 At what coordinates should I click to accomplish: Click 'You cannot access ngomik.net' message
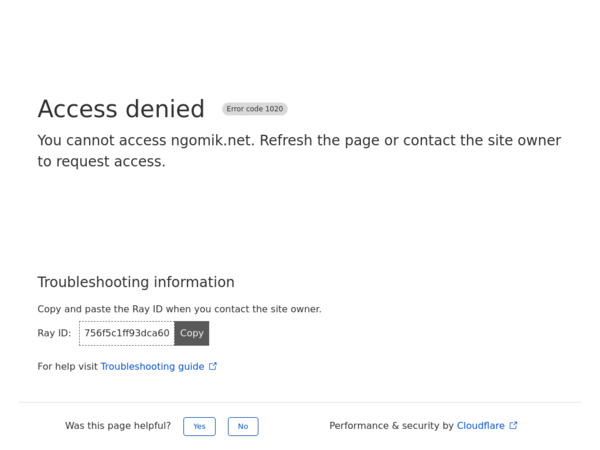[x=299, y=151]
